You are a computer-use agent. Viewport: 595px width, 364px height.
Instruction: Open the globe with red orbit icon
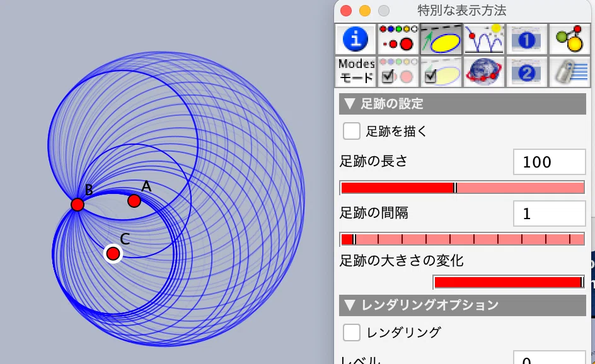coord(484,72)
